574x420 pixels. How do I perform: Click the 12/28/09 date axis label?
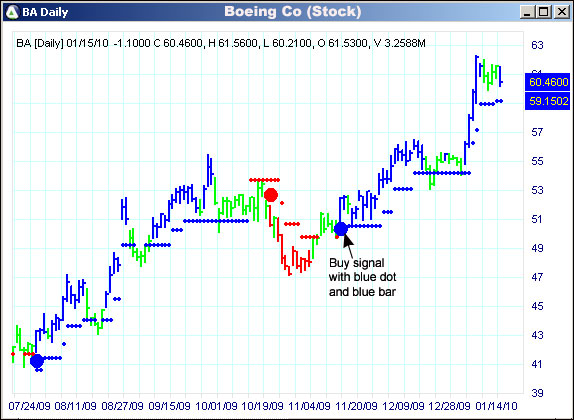click(450, 406)
